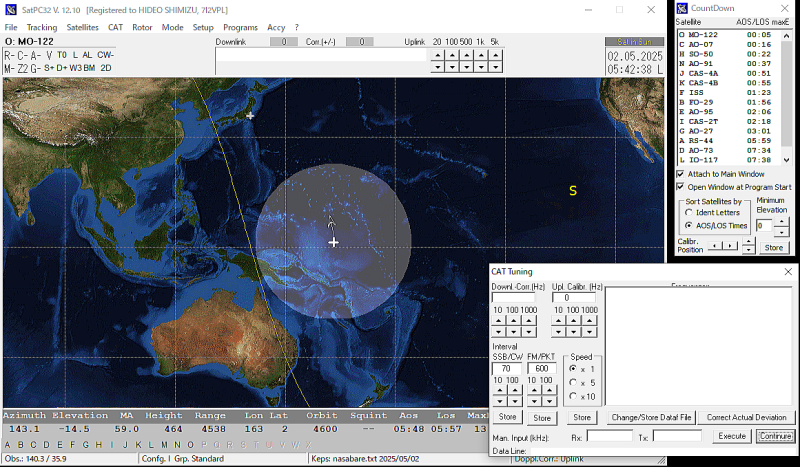Click the MO-122 footprint center marker
Viewport: 800px width, 467px height.
click(x=333, y=242)
